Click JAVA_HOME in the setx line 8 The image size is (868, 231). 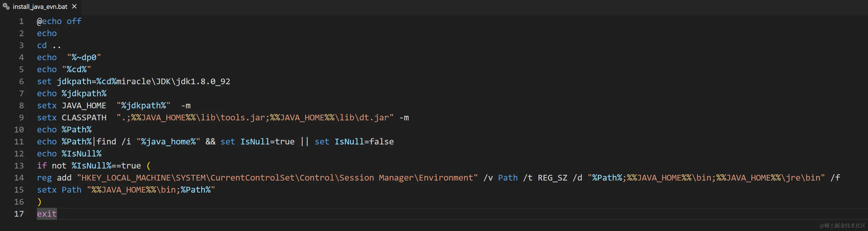[x=84, y=106]
